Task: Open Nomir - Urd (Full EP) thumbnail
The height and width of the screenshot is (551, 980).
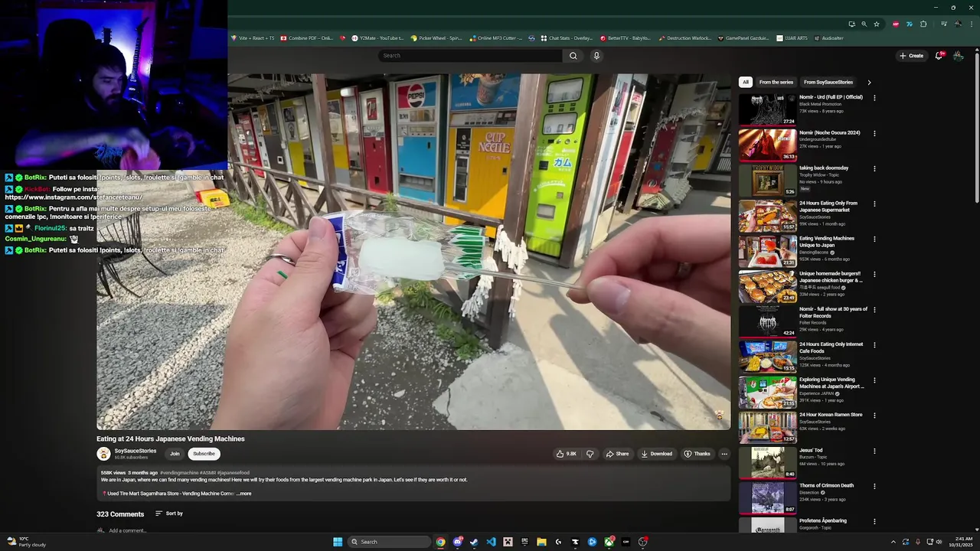Action: pos(767,110)
